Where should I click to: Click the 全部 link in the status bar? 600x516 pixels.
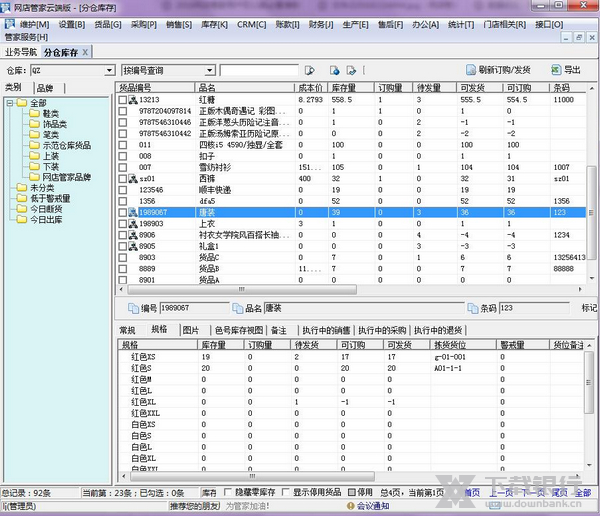point(582,493)
